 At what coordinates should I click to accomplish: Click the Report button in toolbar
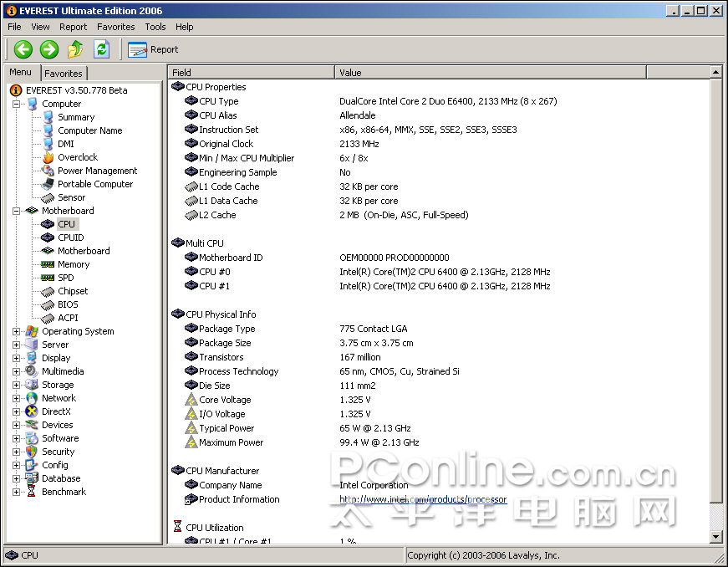click(x=153, y=49)
